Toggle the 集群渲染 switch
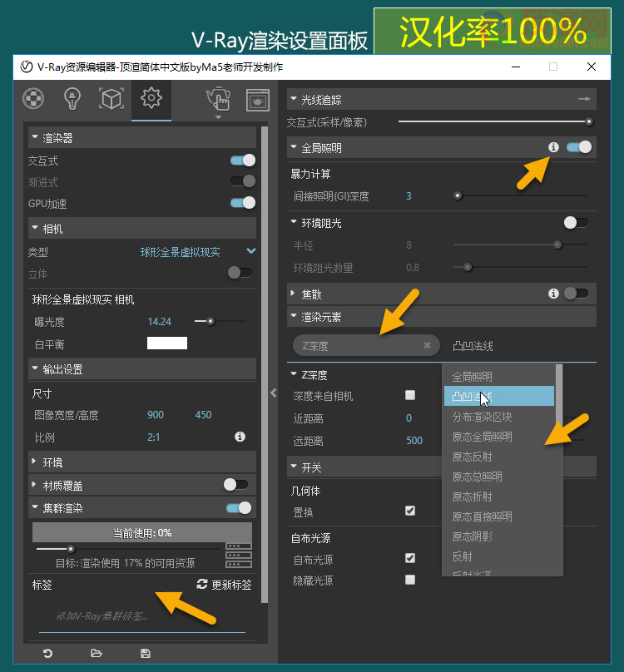 point(239,508)
